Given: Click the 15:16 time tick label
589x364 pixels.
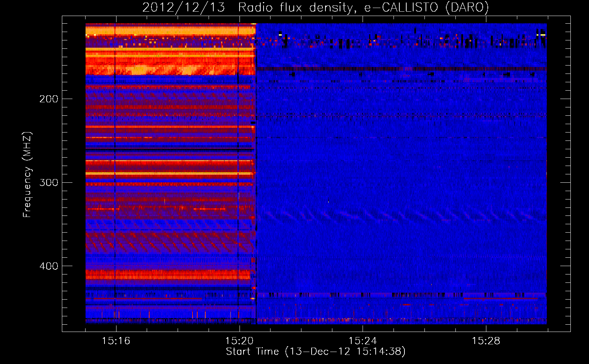Looking at the screenshot, I should 116,341.
